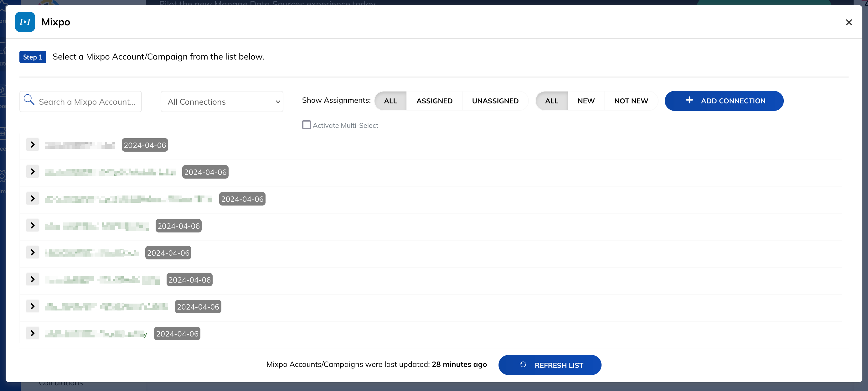Open the All Connections dropdown
The image size is (868, 391).
pos(222,102)
